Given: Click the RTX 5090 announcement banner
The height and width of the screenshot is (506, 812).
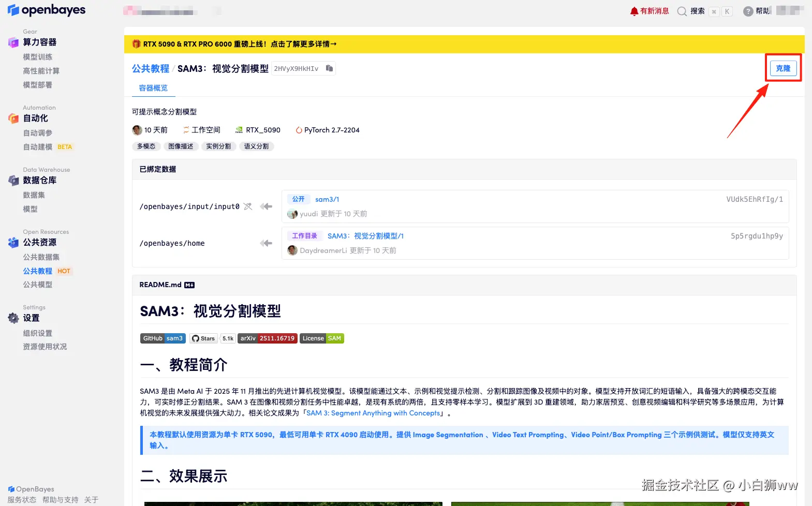Looking at the screenshot, I should (x=464, y=44).
